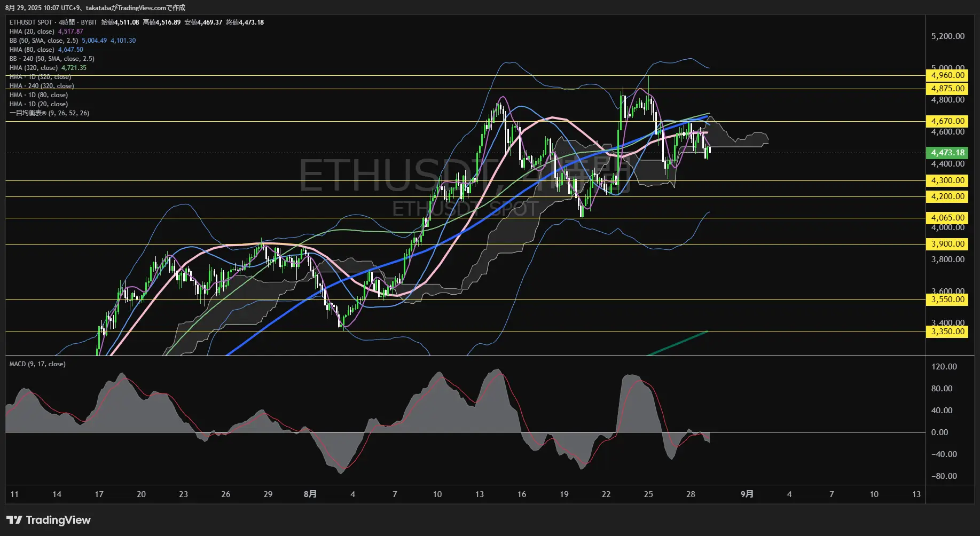Click the 23 date label on time axis

pyautogui.click(x=183, y=494)
